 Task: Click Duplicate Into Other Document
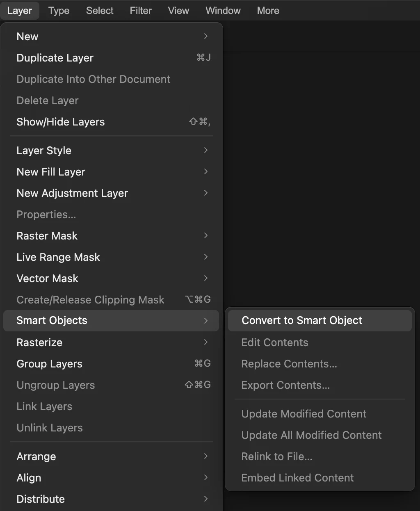coord(111,79)
